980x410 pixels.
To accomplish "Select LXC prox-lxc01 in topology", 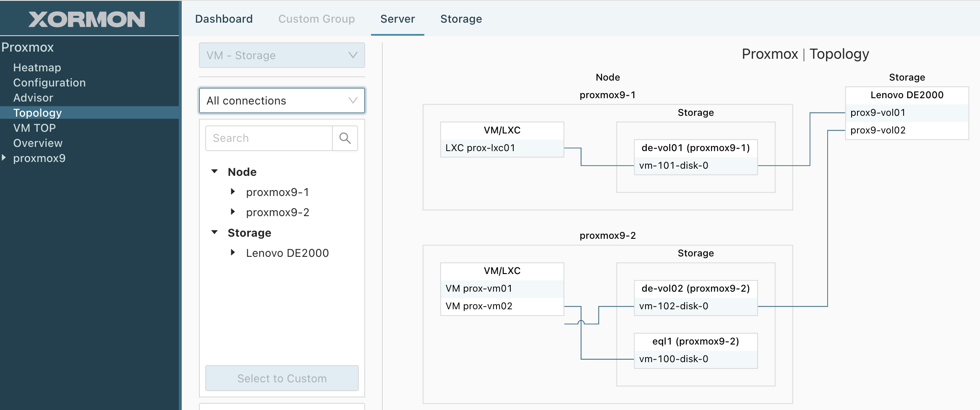I will (x=502, y=148).
